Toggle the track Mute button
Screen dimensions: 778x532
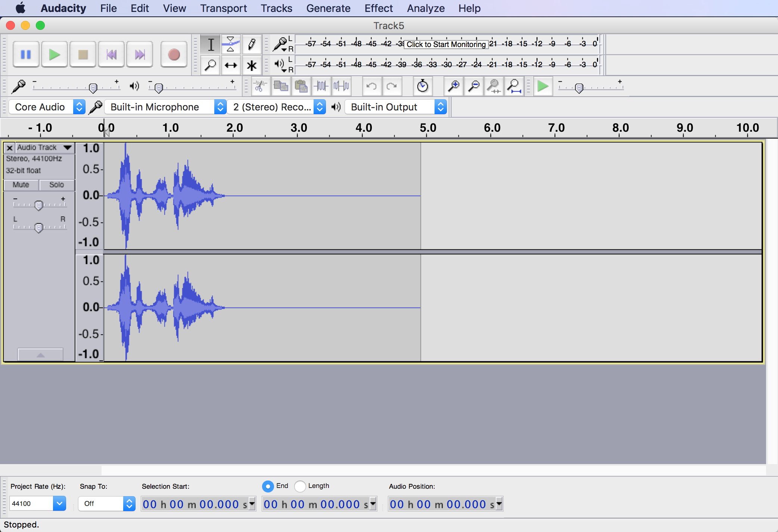(x=21, y=185)
